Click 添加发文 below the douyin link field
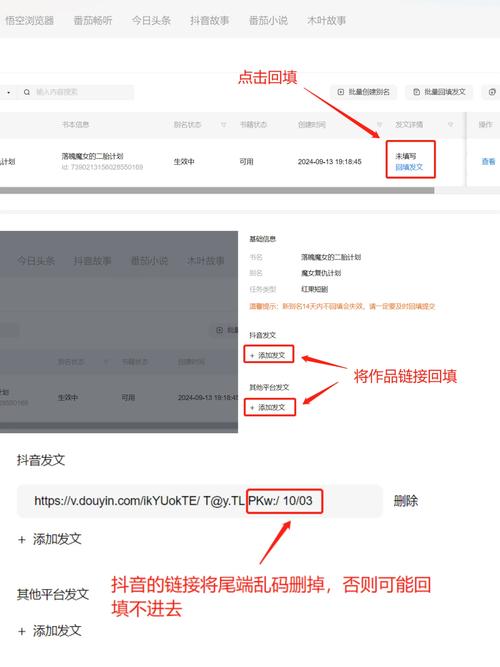Screen dimensions: 500x667 click(x=50, y=539)
